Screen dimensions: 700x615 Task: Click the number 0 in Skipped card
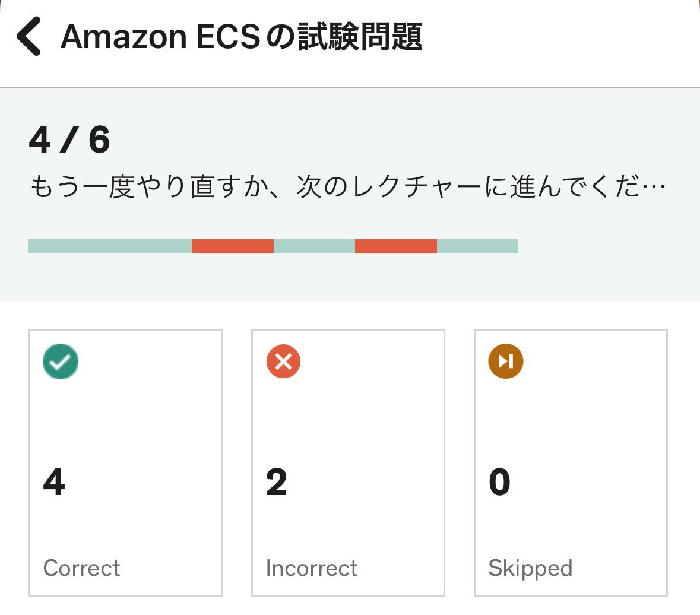click(499, 482)
